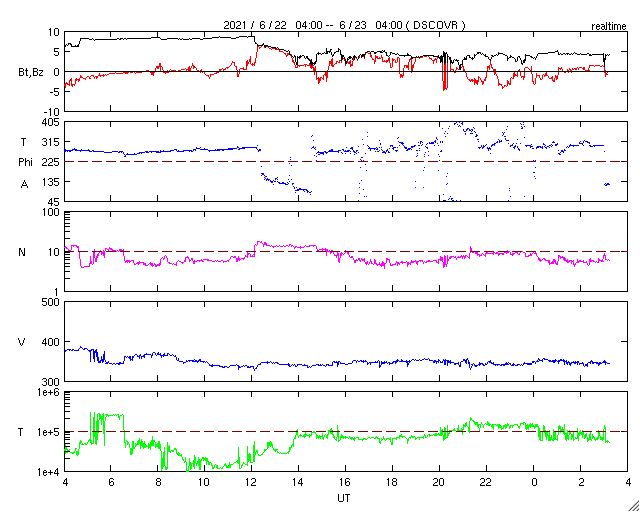This screenshot has height=512, width=640.
Task: Click the "1" value on the density axis
Action: pyautogui.click(x=57, y=292)
